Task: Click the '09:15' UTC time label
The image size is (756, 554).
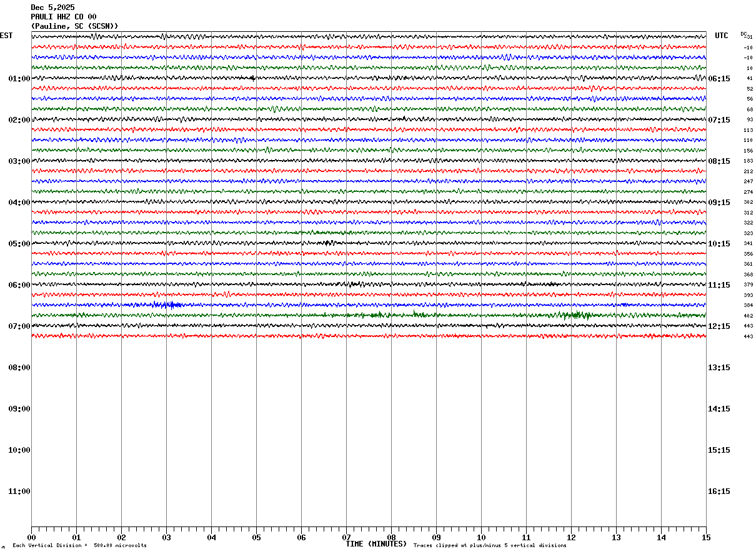Action: [x=719, y=203]
